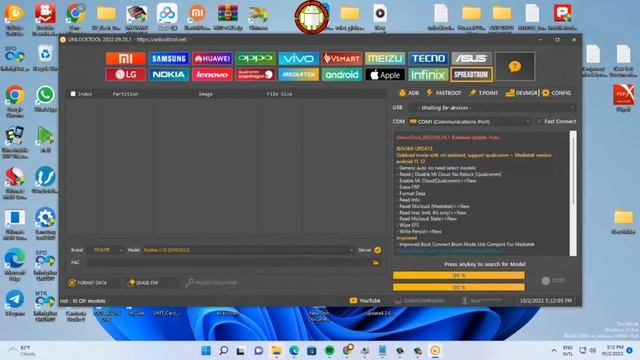Select the Nokia brand tile
Screen dimensions: 640x360
(169, 74)
